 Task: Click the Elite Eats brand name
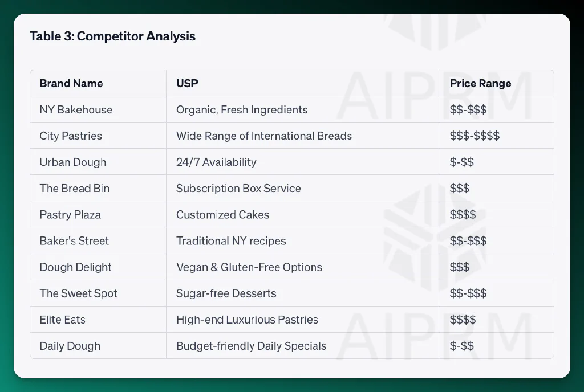point(63,320)
